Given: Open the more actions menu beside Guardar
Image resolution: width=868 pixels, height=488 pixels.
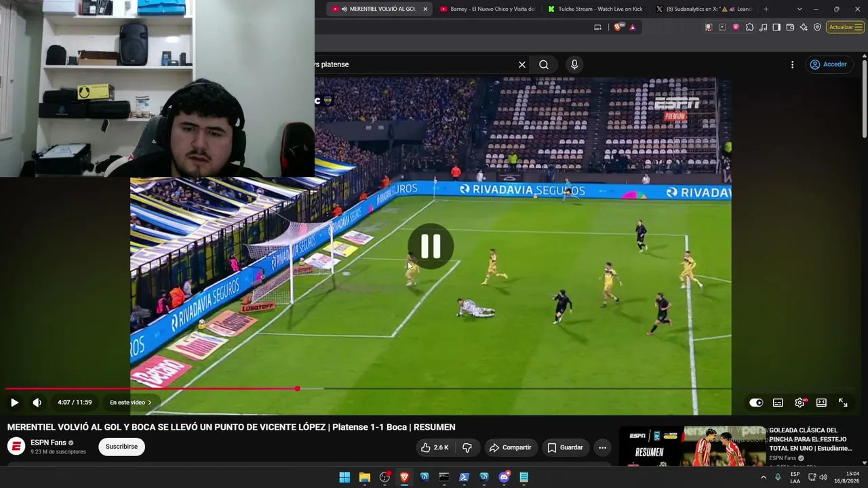Looking at the screenshot, I should (602, 447).
